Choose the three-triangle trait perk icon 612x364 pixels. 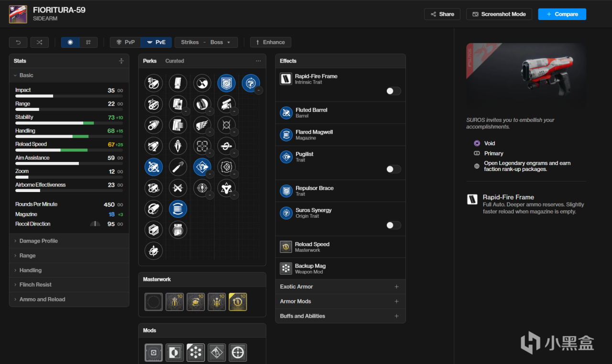pos(226,188)
